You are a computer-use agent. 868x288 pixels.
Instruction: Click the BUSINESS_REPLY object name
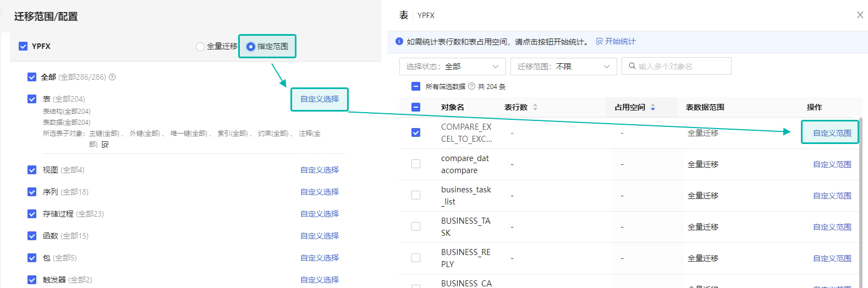(466, 258)
